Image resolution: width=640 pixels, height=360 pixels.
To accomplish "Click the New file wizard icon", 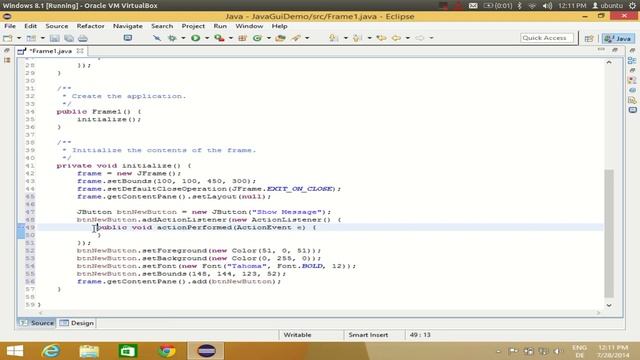I will point(8,38).
